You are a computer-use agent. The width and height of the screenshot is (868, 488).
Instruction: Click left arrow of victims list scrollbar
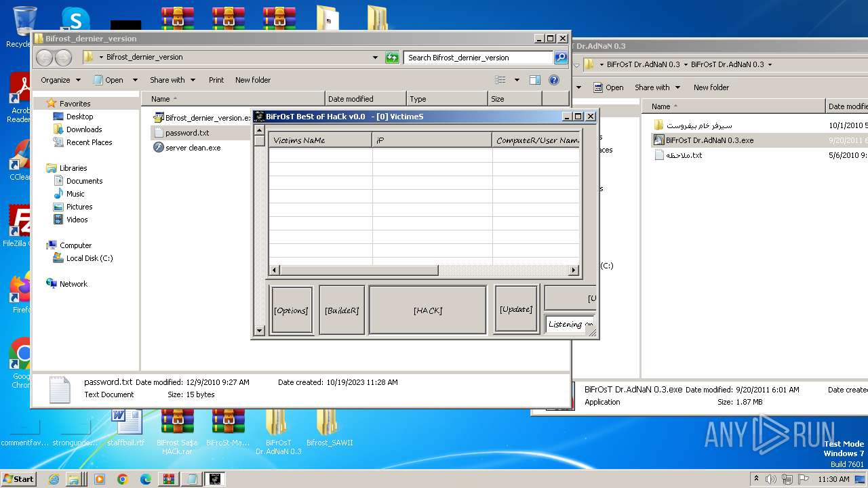[x=275, y=270]
